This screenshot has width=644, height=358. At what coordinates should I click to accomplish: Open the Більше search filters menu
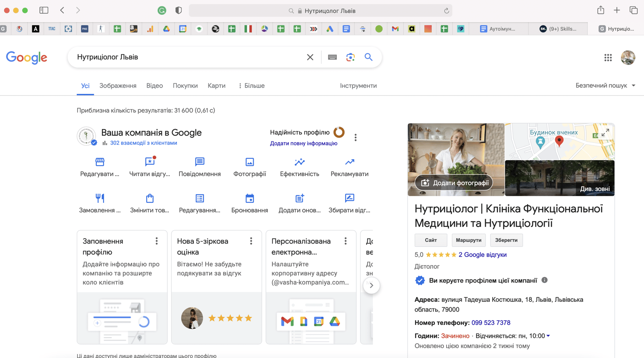click(x=252, y=86)
